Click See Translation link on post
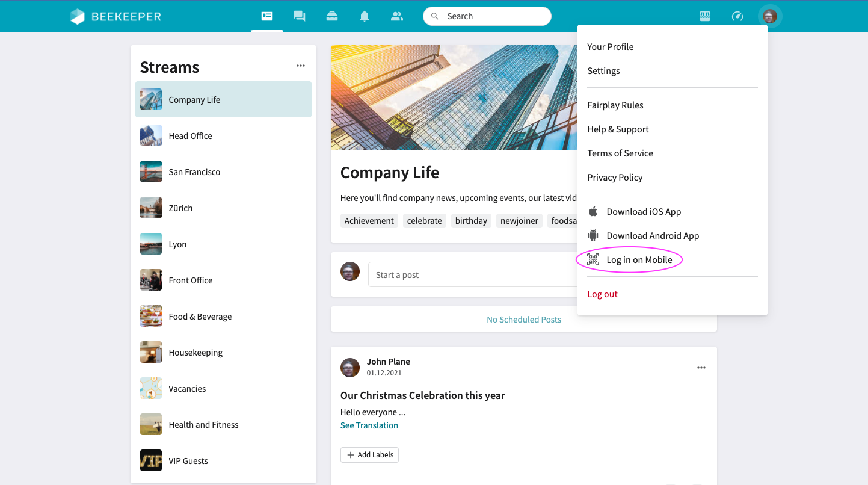Image resolution: width=868 pixels, height=485 pixels. coord(369,425)
